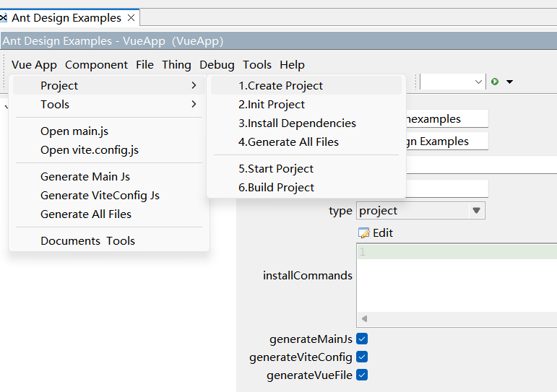
Task: Choose Open main.js
Action: point(108,131)
